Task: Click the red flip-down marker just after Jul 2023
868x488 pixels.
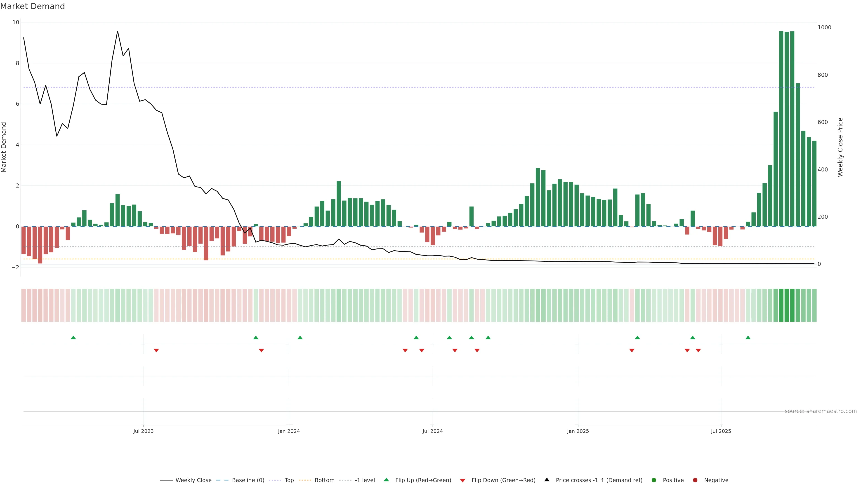Action: click(x=156, y=351)
